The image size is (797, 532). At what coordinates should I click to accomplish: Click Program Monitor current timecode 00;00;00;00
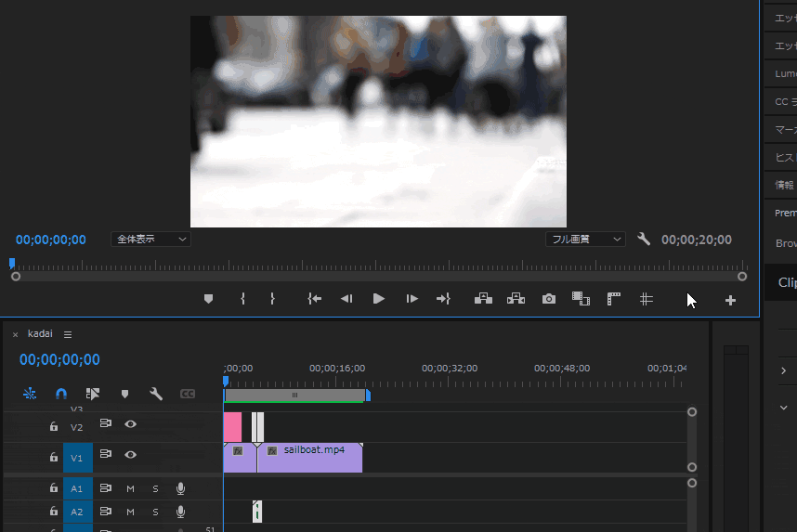click(51, 240)
